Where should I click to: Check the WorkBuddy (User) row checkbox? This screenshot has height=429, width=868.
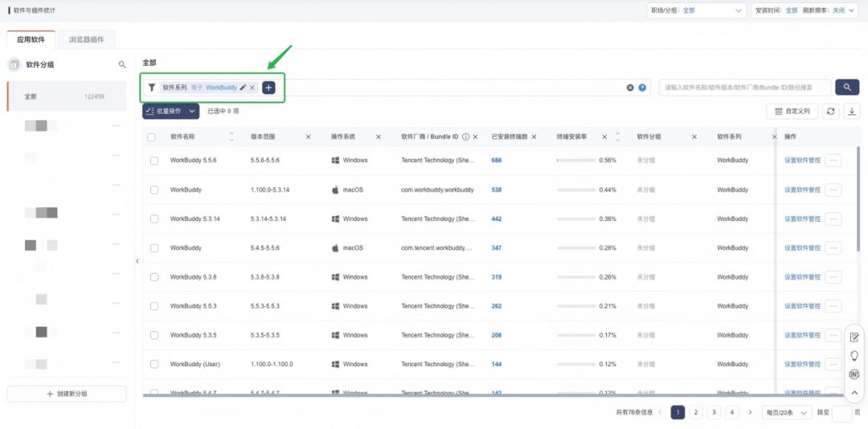154,364
